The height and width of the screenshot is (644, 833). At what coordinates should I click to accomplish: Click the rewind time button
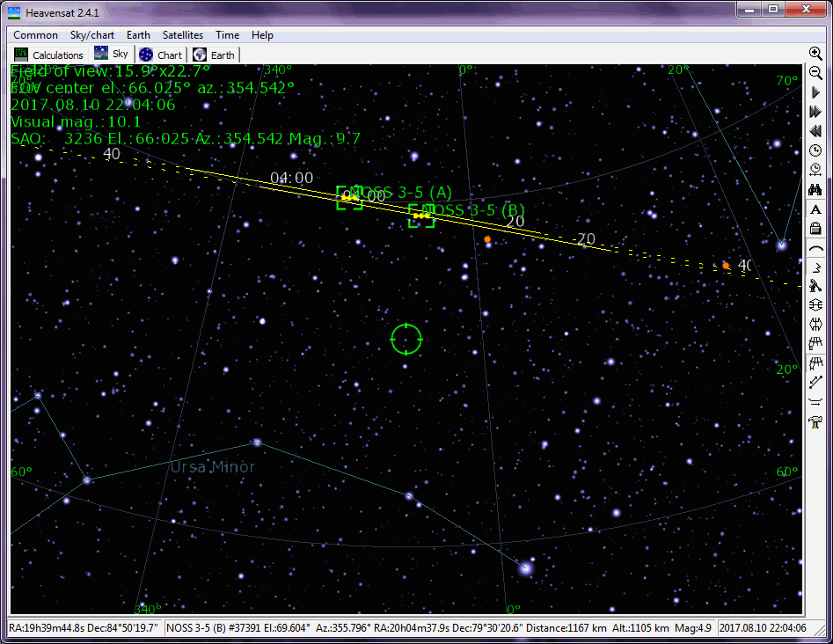point(815,131)
